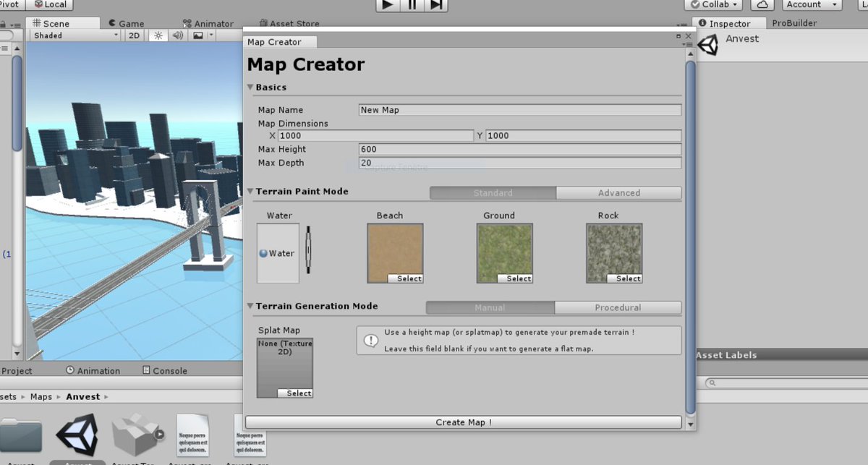Click the Map Creator scroll-up arrow
The image size is (868, 465).
(690, 55)
